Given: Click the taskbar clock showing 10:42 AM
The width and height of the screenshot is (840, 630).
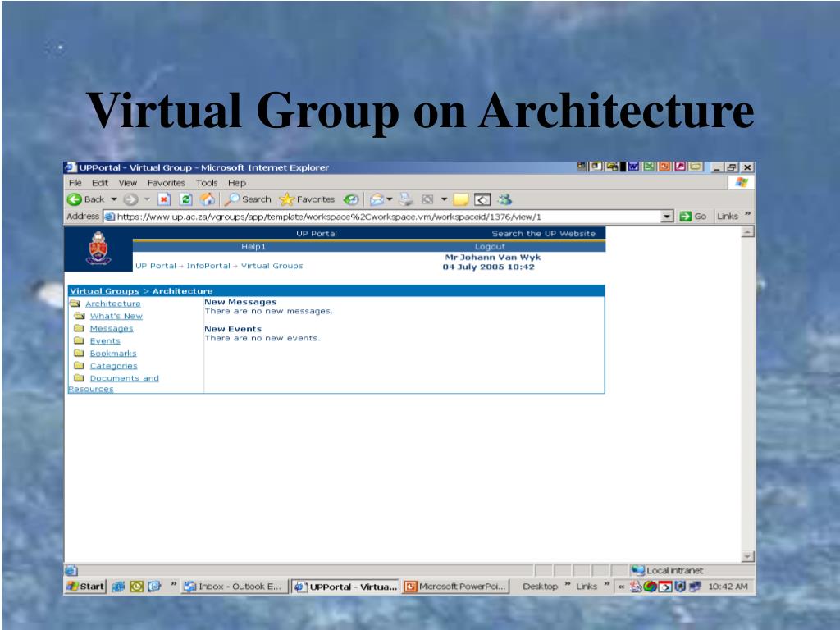Looking at the screenshot, I should (x=728, y=587).
